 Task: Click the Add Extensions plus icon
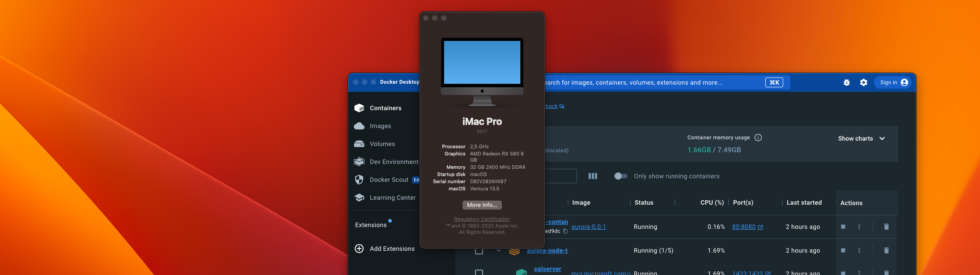point(359,249)
